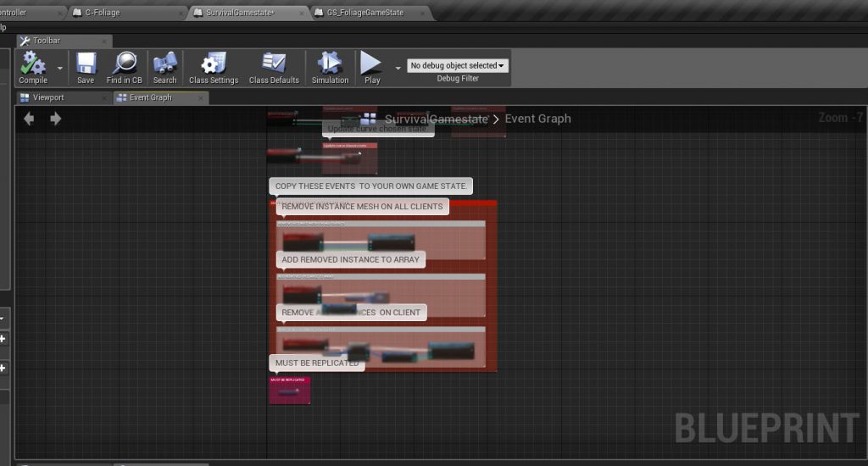Image resolution: width=868 pixels, height=466 pixels.
Task: Open the 'No debug object selected' dropdown
Action: 458,65
